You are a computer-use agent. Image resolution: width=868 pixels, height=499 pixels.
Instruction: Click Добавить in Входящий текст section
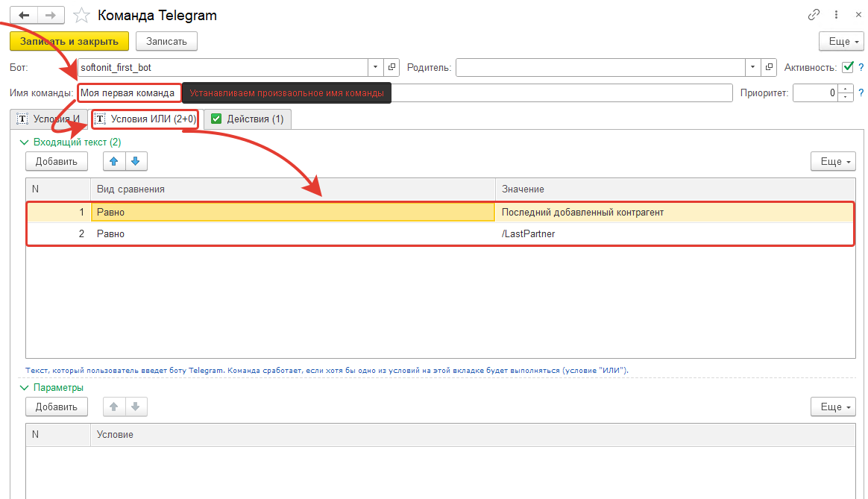tap(57, 160)
